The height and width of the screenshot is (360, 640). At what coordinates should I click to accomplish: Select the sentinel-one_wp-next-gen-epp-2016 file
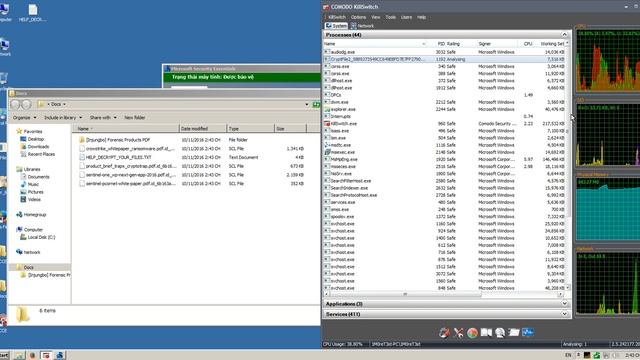click(131, 175)
